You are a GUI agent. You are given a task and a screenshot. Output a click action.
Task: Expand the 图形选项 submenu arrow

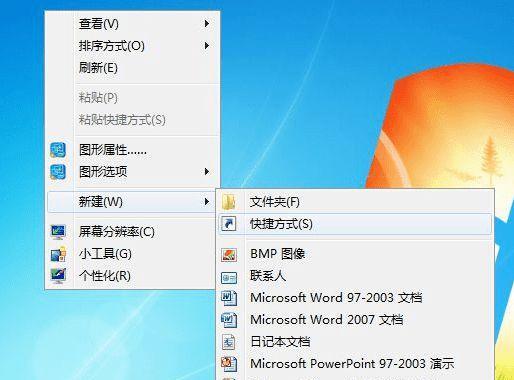tap(207, 172)
